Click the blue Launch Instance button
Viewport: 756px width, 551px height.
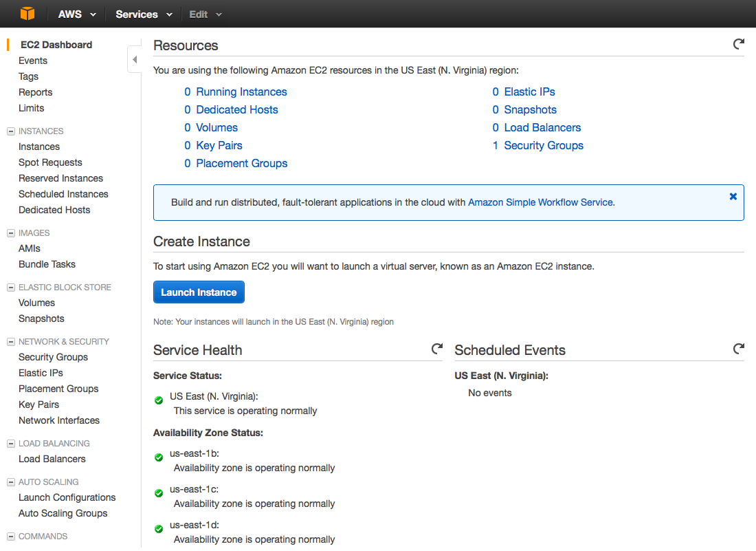tap(199, 292)
